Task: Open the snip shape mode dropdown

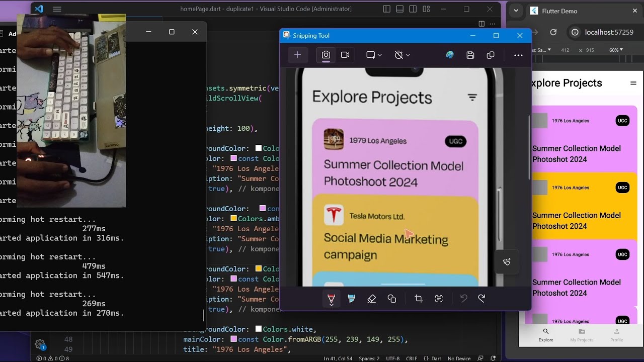Action: [374, 55]
